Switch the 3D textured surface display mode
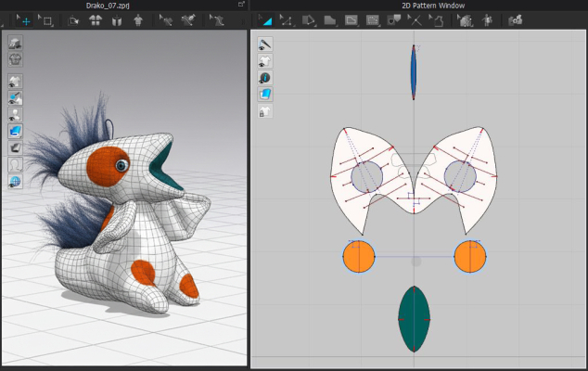Image resolution: width=588 pixels, height=371 pixels. 16,132
